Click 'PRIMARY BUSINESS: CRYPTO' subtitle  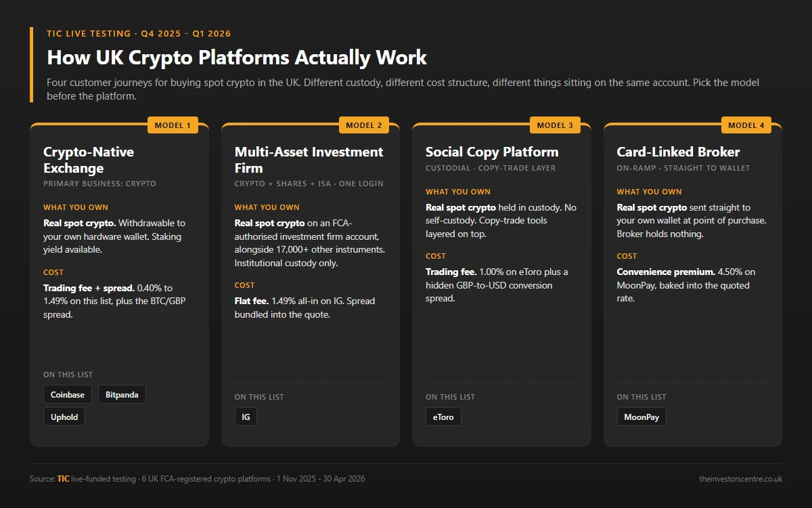(x=99, y=184)
